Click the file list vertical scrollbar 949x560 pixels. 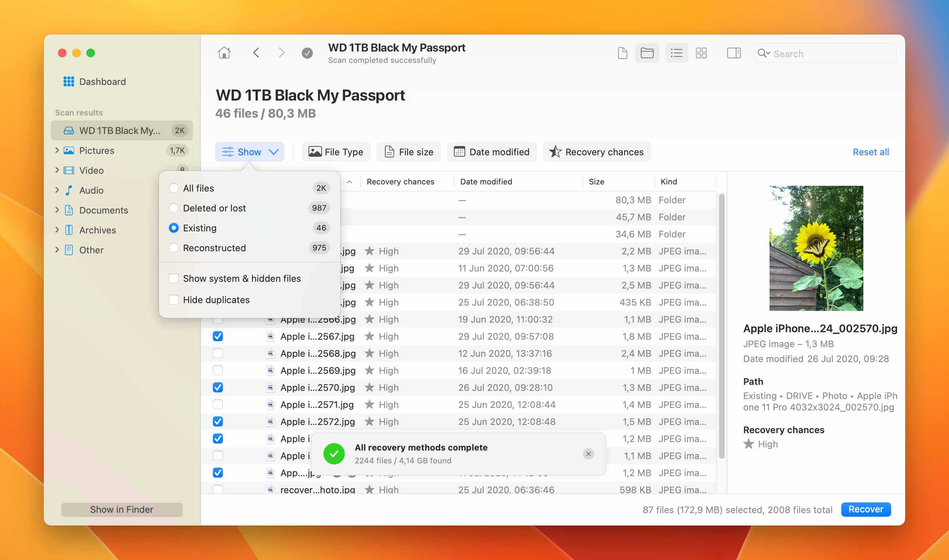722,326
